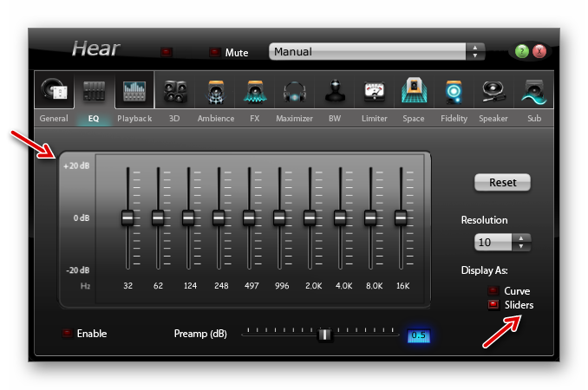Open the Sub woofer icon
Viewport: 588px width, 390px height.
(534, 92)
